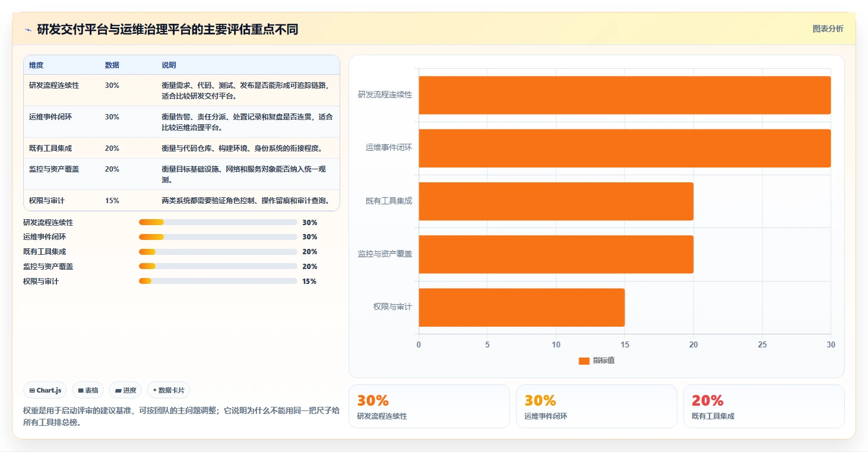Click the footnote starting with 权重是用于启动评审
868x452 pixels.
tap(181, 416)
